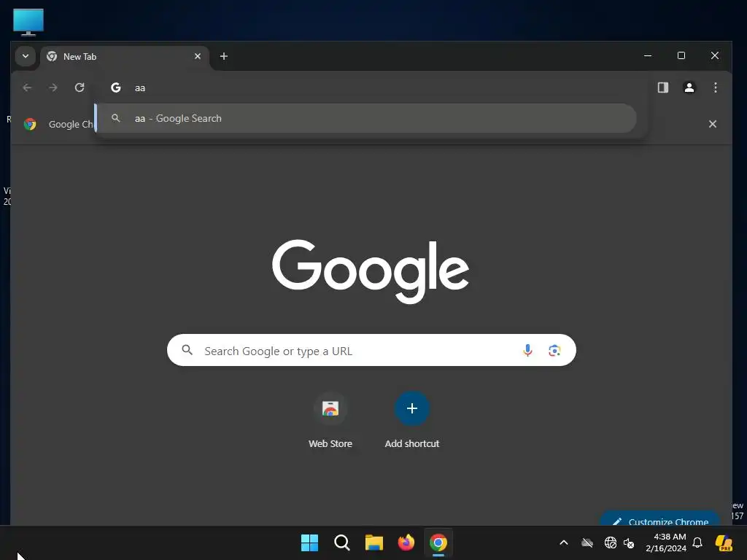Focus the 'Search Google or type a URL' box

[371, 351]
